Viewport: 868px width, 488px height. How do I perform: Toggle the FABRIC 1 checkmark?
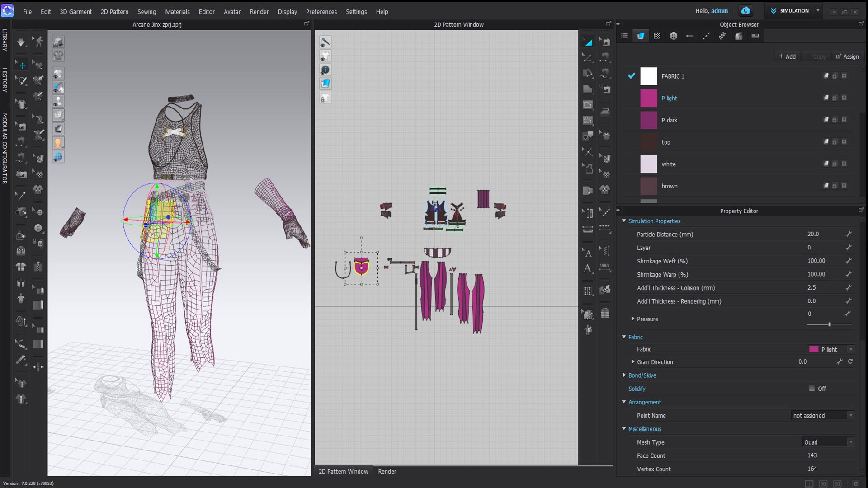click(x=632, y=76)
